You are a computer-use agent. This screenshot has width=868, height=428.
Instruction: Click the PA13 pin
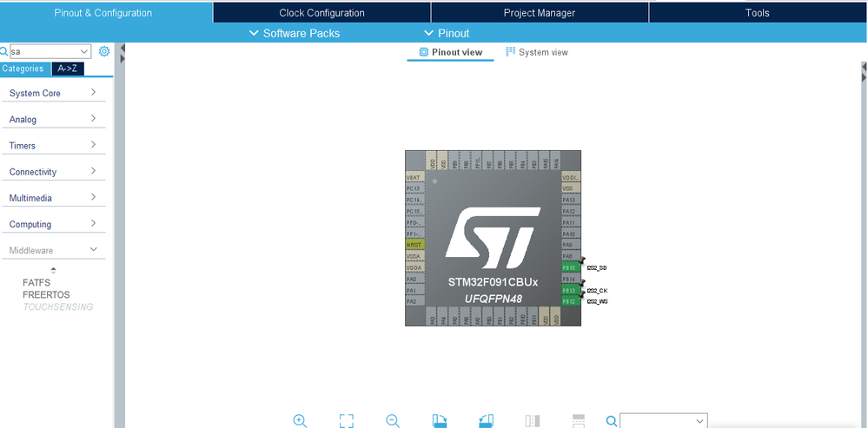571,200
